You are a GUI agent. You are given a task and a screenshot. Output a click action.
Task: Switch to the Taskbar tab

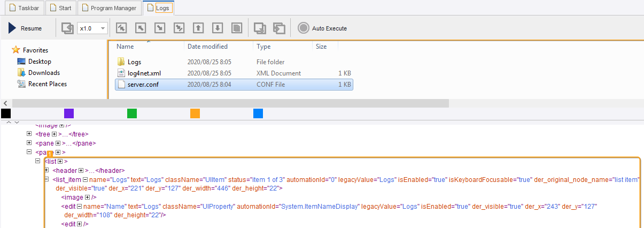pyautogui.click(x=23, y=8)
